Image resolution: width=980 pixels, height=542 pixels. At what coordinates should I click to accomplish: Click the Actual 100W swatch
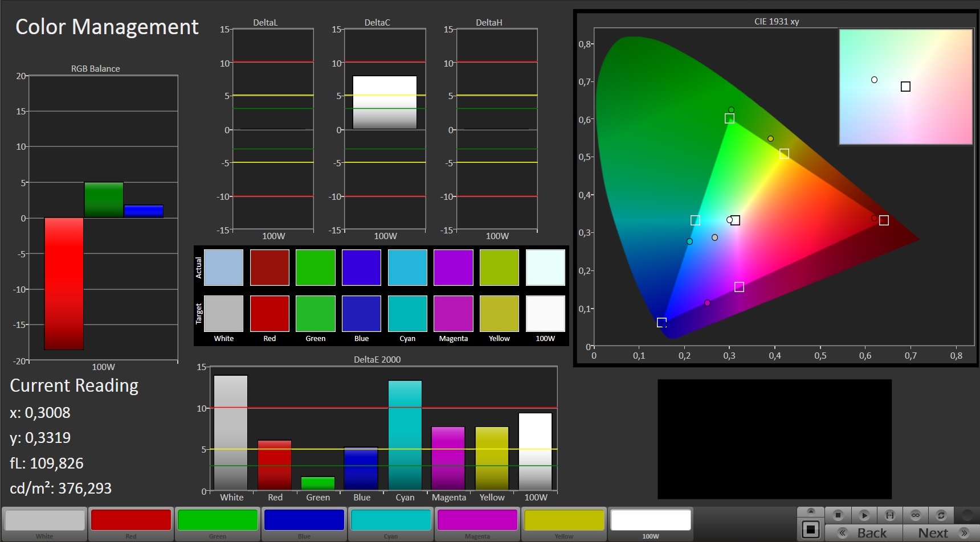[x=545, y=267]
